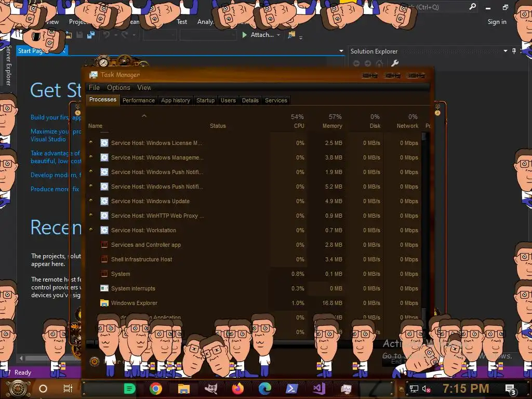This screenshot has height=399, width=532.
Task: Click the Undo toolbar icon
Action: point(107,35)
